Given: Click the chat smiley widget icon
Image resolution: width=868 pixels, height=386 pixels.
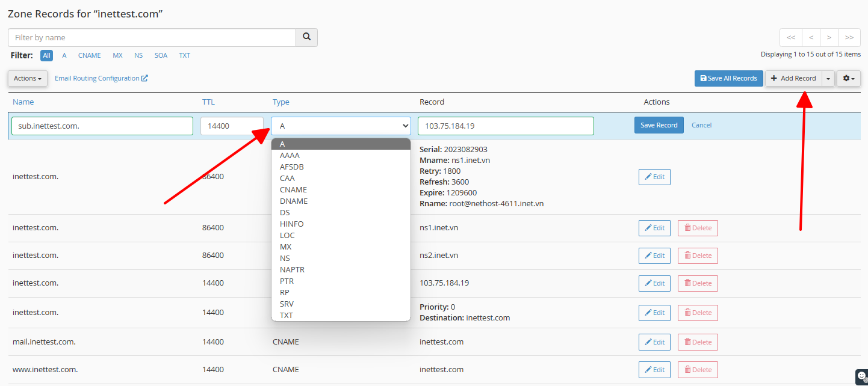Looking at the screenshot, I should point(862,376).
